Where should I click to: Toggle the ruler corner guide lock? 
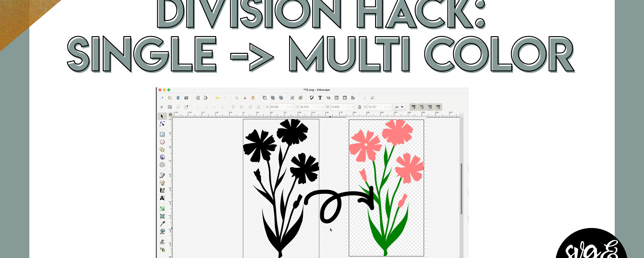[x=170, y=114]
